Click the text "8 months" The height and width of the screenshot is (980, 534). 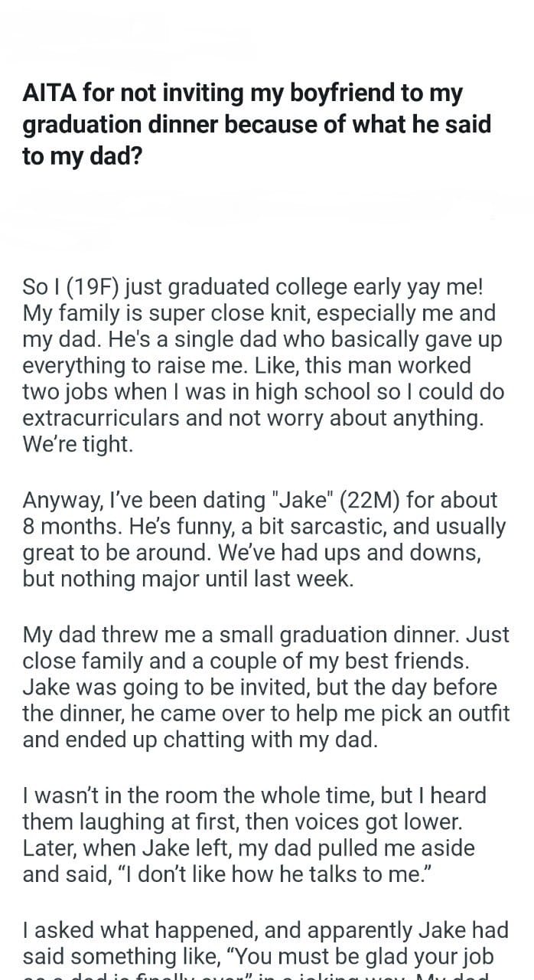pos(70,527)
